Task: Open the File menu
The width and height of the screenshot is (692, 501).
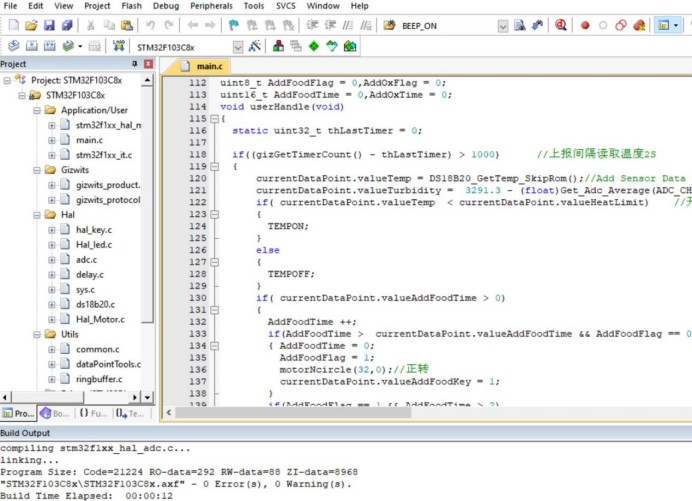Action: (10, 6)
